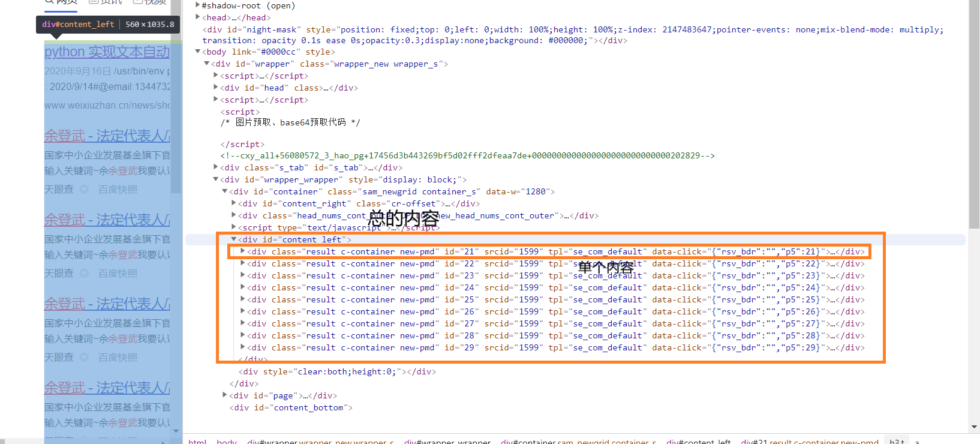
Task: Collapse the body element arrow
Action: (x=197, y=52)
